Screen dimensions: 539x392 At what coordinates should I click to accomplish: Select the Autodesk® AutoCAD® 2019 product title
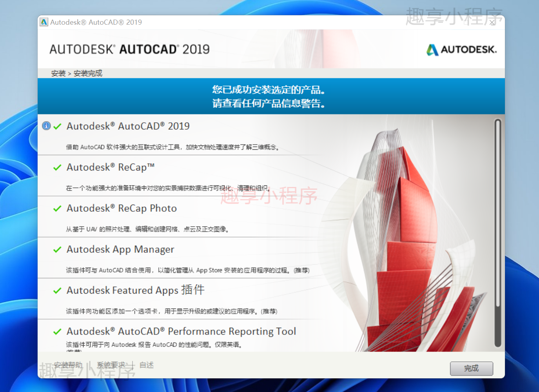tap(128, 126)
